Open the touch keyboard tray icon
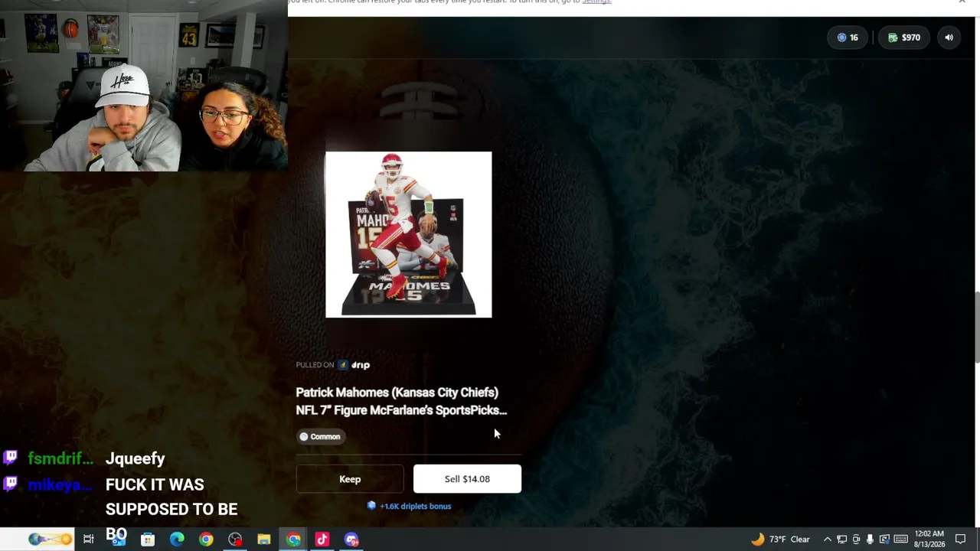 point(901,540)
